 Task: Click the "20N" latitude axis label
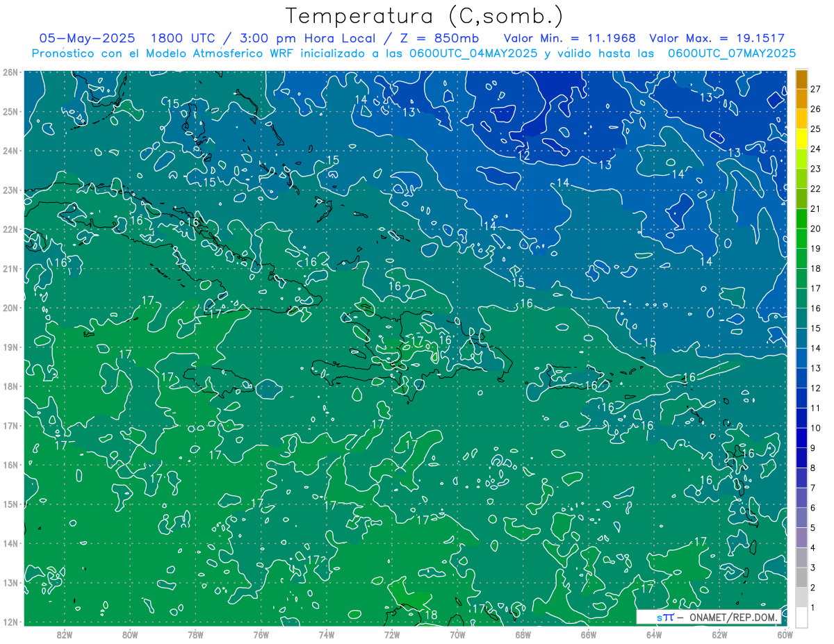(10, 308)
